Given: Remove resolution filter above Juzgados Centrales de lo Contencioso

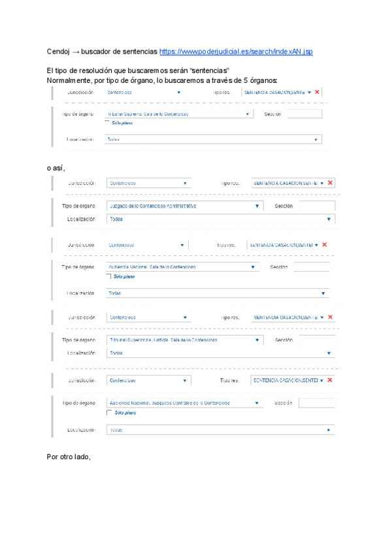Looking at the screenshot, I should point(329,380).
